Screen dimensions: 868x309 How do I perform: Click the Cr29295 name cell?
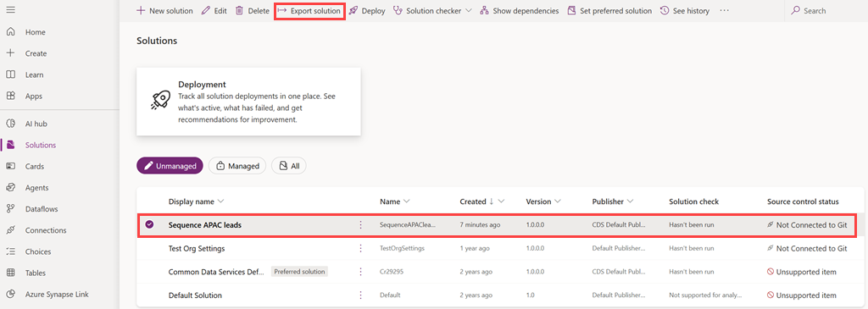coord(391,272)
